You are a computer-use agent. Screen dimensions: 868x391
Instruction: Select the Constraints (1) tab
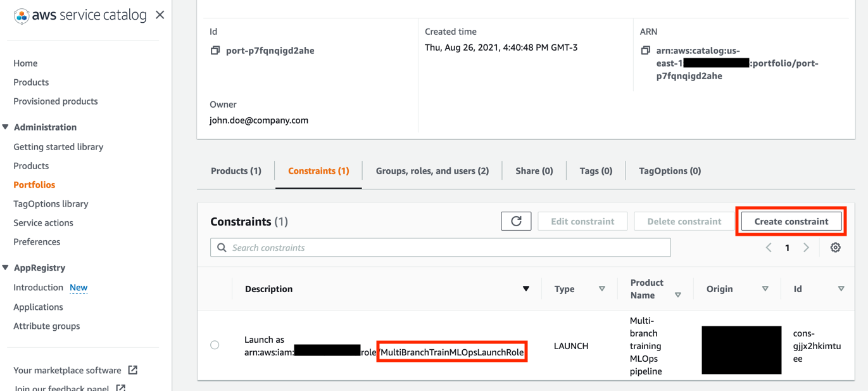tap(318, 171)
